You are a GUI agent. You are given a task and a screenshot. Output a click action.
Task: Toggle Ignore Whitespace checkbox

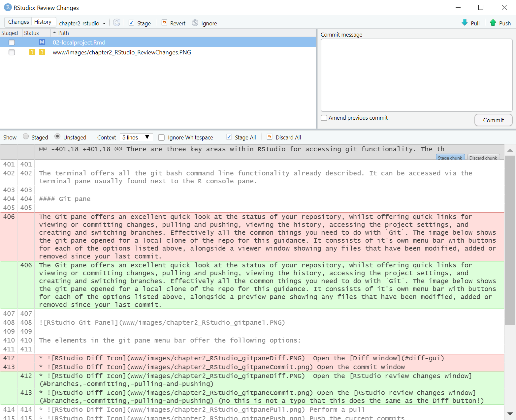click(161, 137)
